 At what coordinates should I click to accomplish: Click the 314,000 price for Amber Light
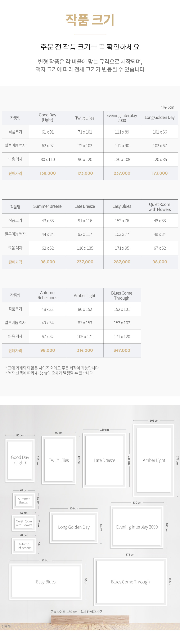(85, 351)
